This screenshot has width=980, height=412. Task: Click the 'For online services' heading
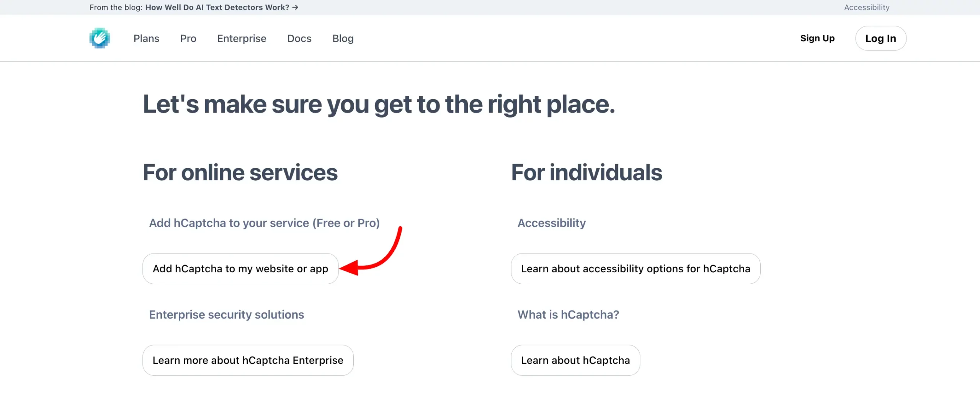click(x=240, y=172)
